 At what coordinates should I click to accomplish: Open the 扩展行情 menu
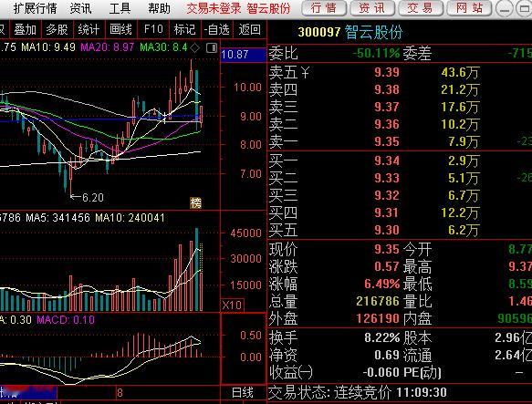[x=35, y=8]
